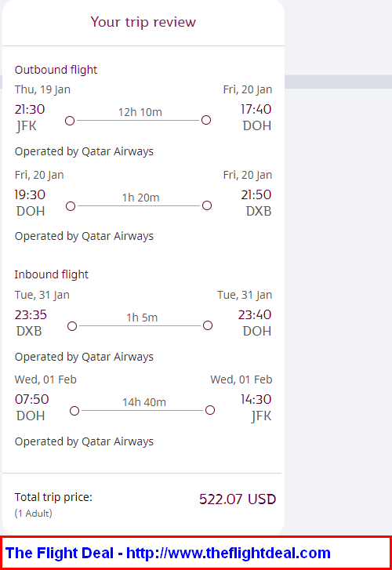Click the Total trip price label

(x=53, y=497)
